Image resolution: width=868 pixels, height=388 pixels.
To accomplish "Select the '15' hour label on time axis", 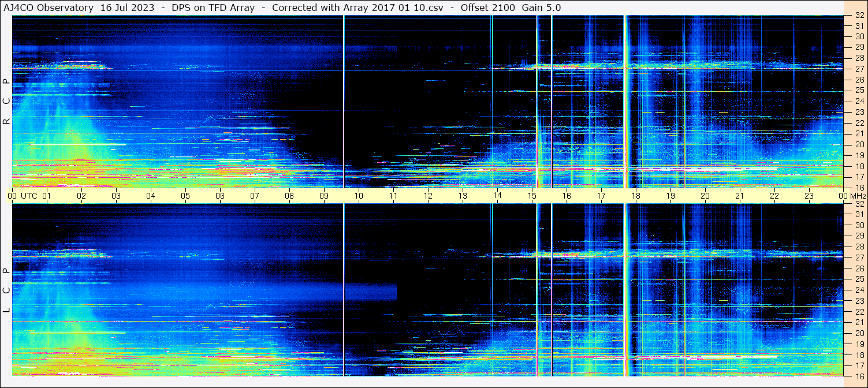I will click(532, 196).
